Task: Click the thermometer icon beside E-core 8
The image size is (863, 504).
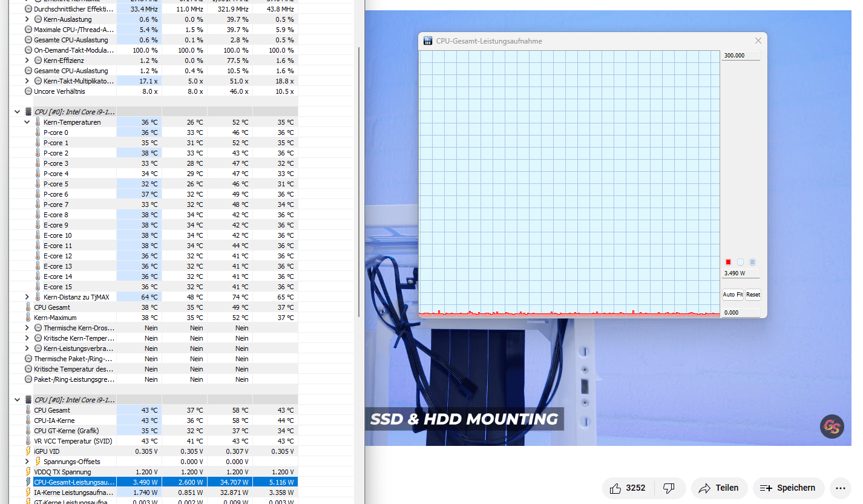Action: [x=38, y=215]
